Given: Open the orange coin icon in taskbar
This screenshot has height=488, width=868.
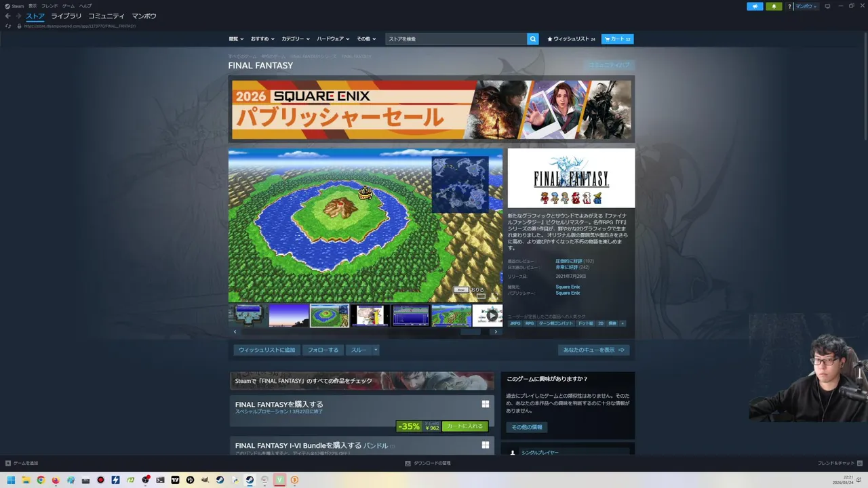Looking at the screenshot, I should tap(294, 480).
